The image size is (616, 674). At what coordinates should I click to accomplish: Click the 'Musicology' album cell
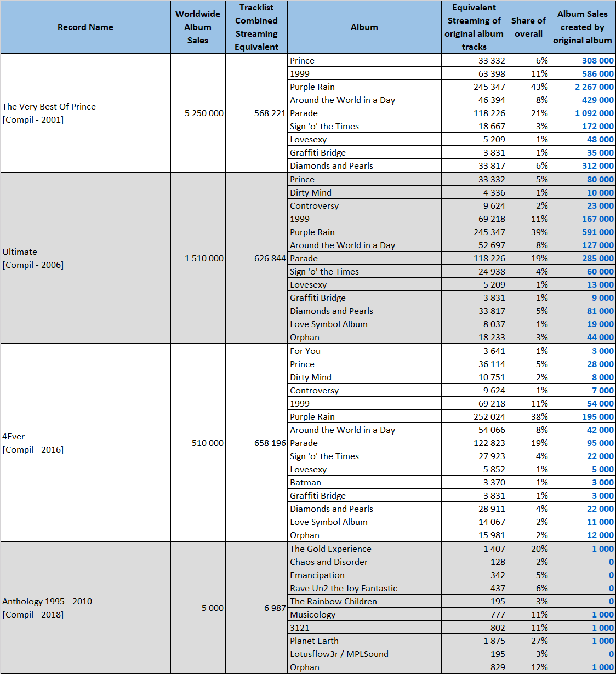(364, 614)
